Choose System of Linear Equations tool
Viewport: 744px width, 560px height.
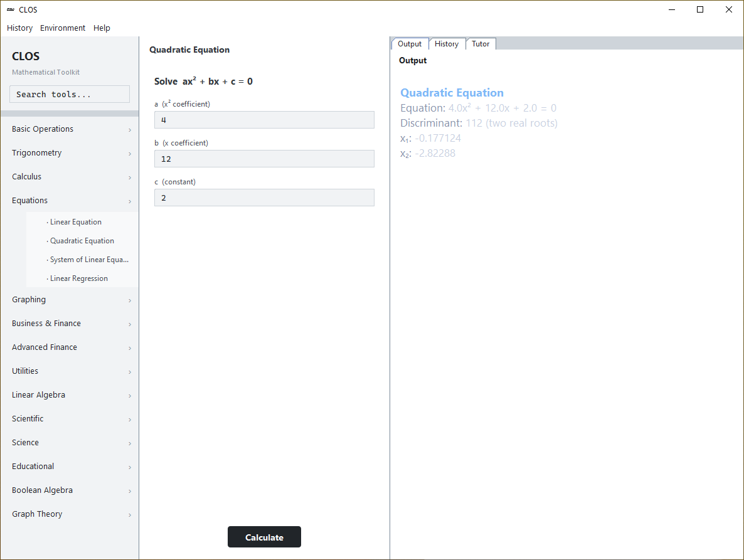[x=89, y=260]
